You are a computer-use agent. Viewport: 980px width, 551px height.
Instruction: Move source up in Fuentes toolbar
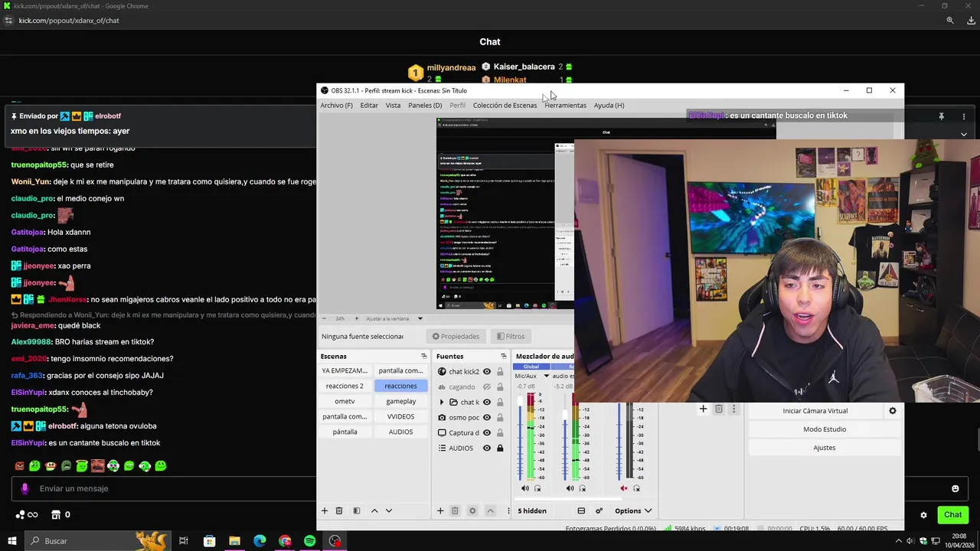(490, 510)
